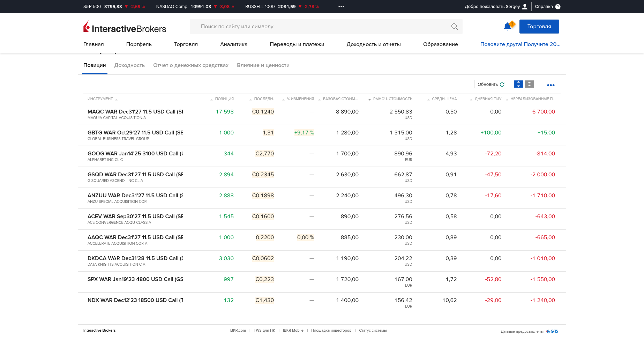Screen dimensions: 644x338
Task: Open TWS для ПК footer link
Action: coord(264,331)
